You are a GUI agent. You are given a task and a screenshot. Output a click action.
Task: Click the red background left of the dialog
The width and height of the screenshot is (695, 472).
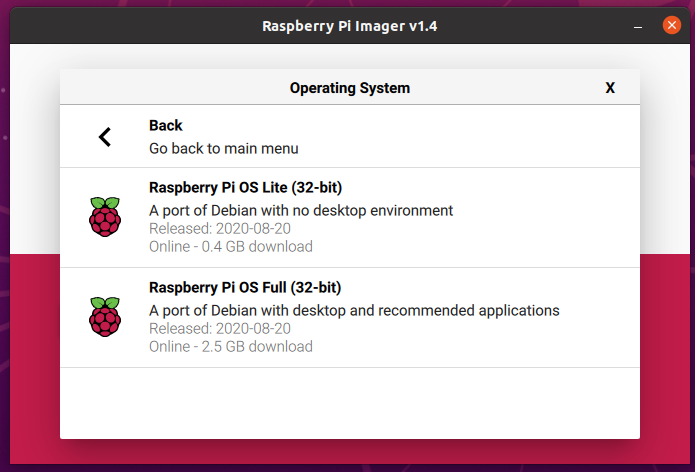click(34, 350)
